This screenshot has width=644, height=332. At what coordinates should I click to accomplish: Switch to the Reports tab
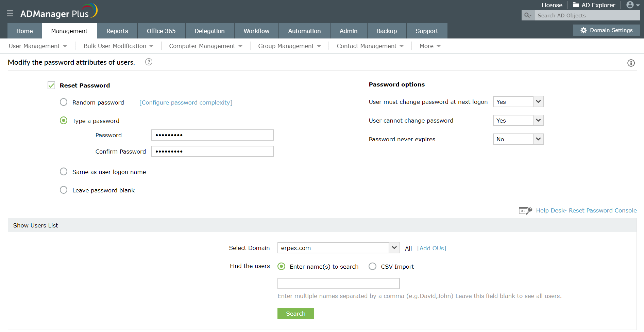(x=117, y=31)
